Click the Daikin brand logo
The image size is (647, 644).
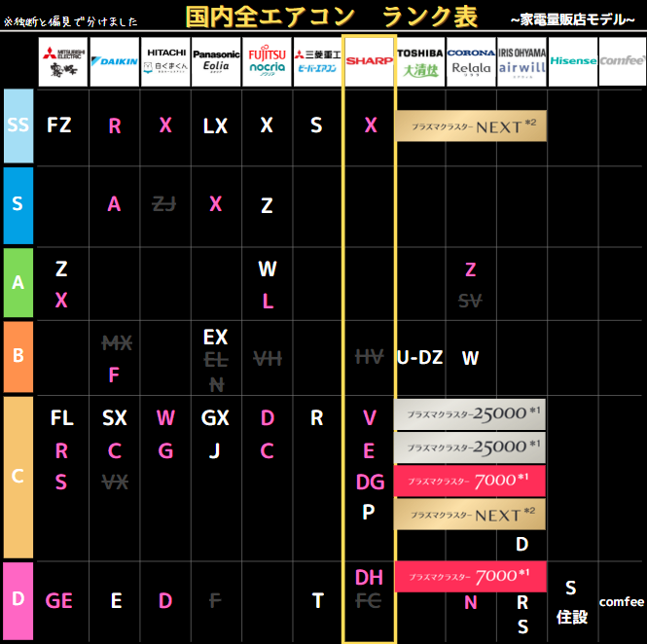pyautogui.click(x=114, y=61)
